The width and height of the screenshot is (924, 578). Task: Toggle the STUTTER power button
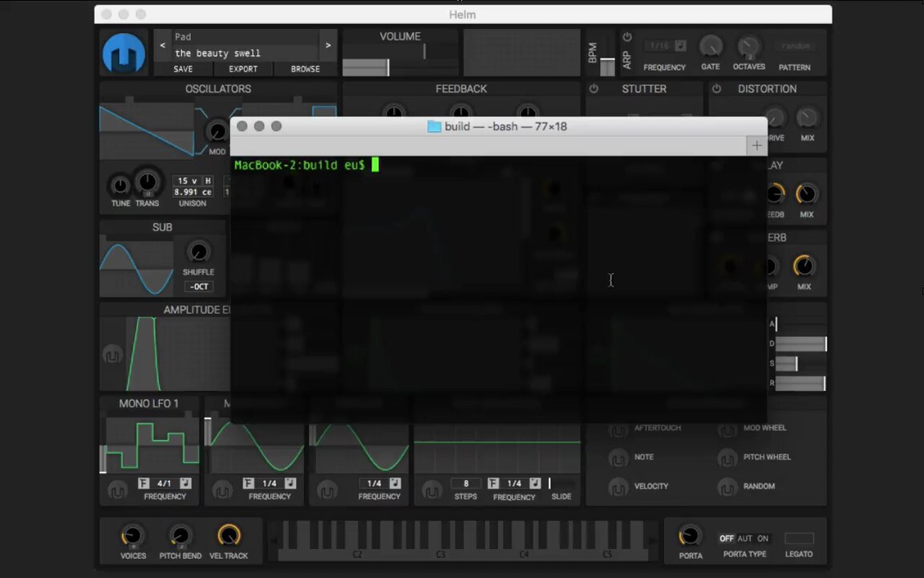(x=594, y=88)
